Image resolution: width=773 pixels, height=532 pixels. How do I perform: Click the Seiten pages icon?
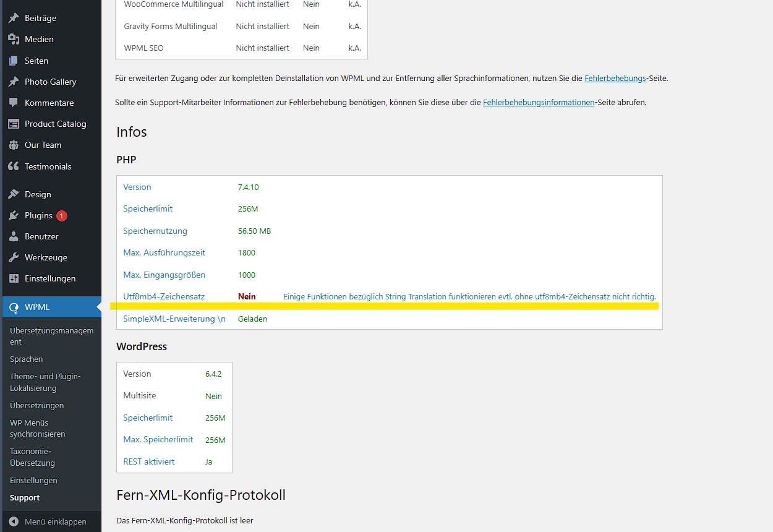(14, 61)
